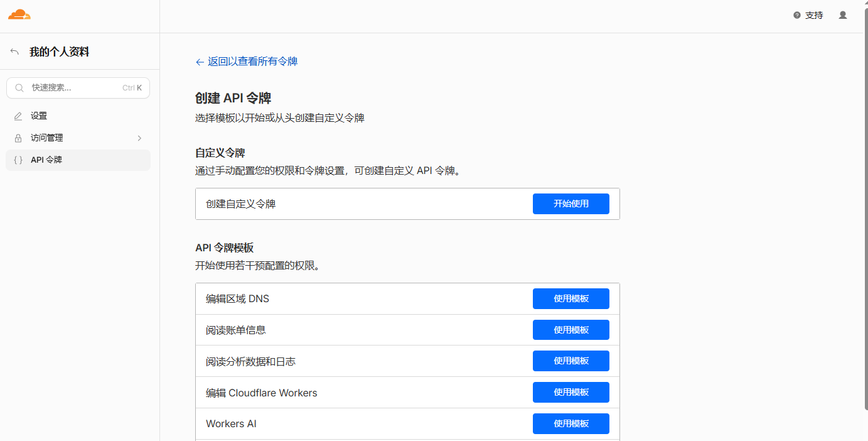Follow the 返回以查看所有令牌 link
The image size is (868, 441).
pos(247,62)
